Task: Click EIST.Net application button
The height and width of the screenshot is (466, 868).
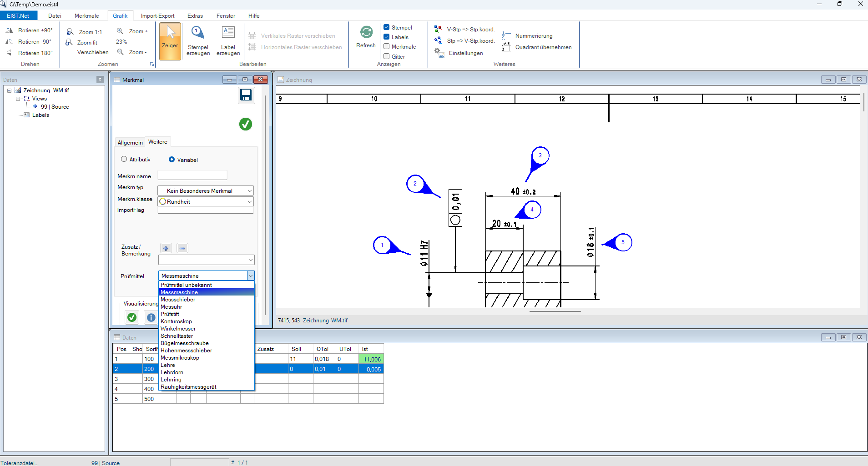Action: (x=18, y=15)
